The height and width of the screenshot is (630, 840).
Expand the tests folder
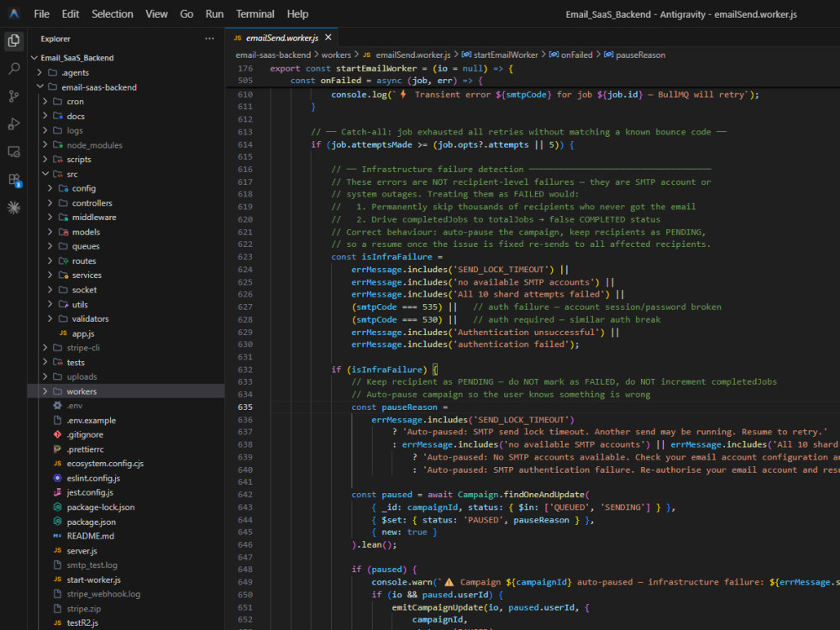pos(76,362)
